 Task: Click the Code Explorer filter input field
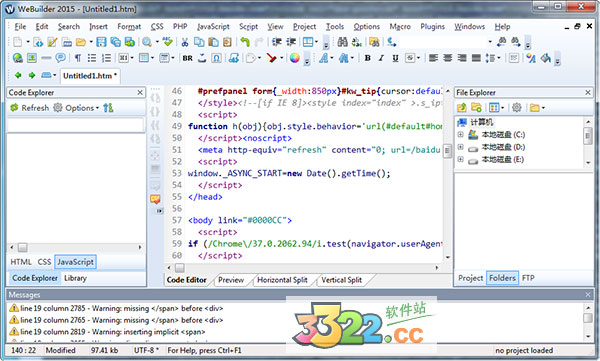point(75,125)
